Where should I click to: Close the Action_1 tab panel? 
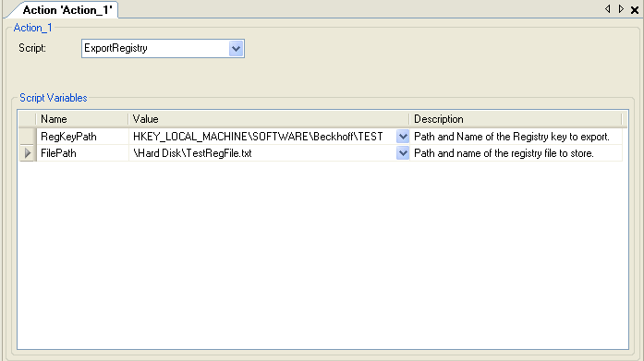pos(635,10)
